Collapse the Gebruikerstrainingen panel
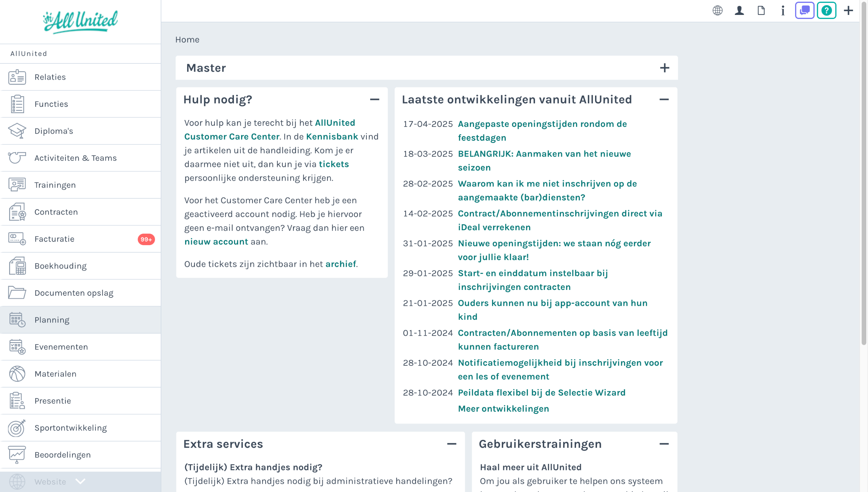Viewport: 868px width, 492px height. [x=664, y=444]
